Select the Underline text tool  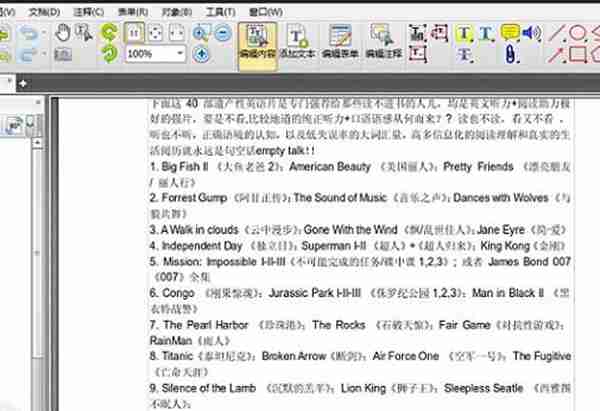click(486, 34)
